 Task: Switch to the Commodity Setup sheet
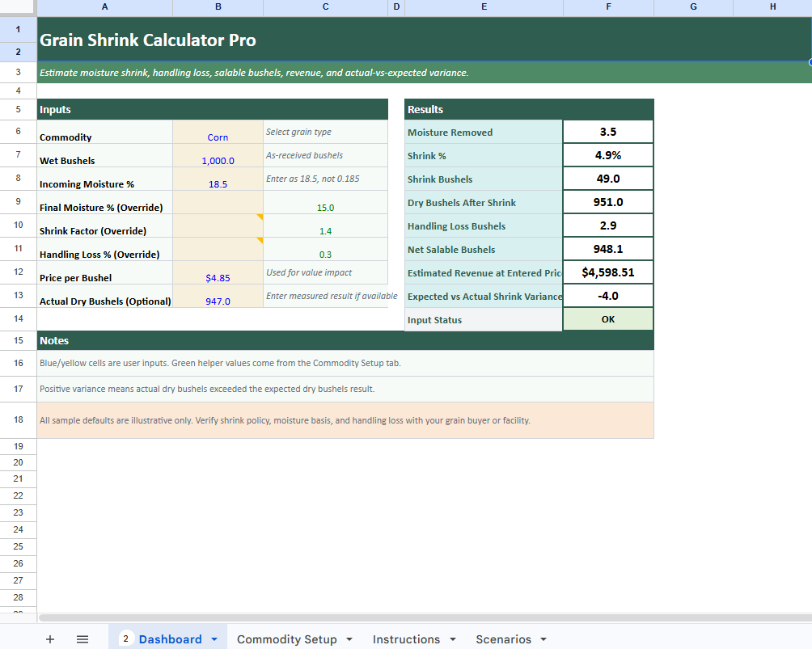tap(286, 638)
